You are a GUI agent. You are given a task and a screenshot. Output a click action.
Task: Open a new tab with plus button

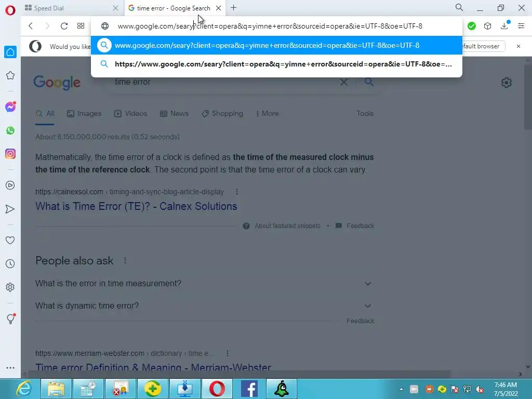coord(233,8)
